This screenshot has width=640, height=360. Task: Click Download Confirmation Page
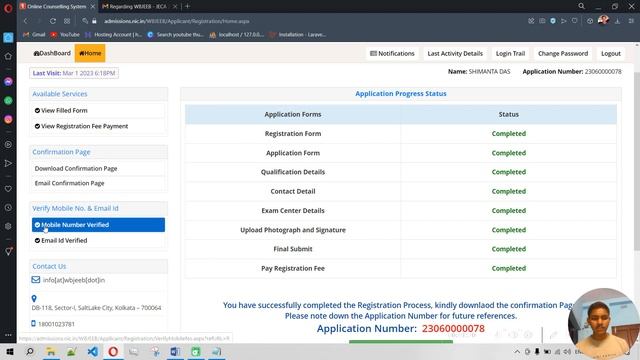click(76, 169)
